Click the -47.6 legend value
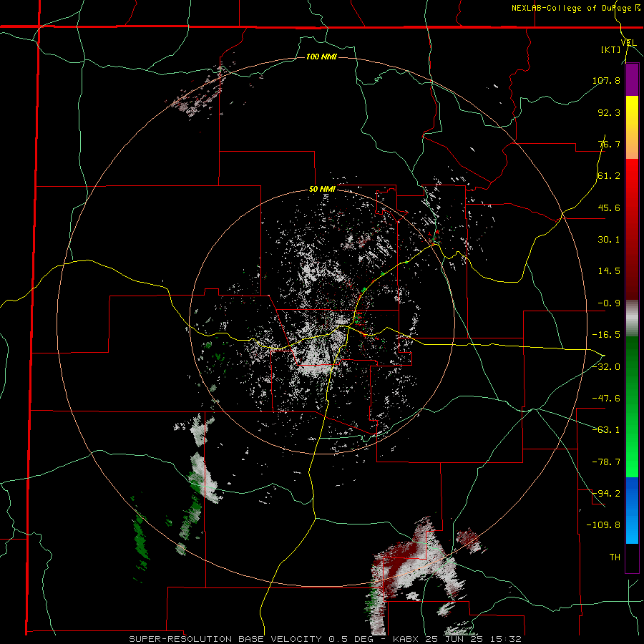Viewport: 644px width, 644px height. coord(606,399)
